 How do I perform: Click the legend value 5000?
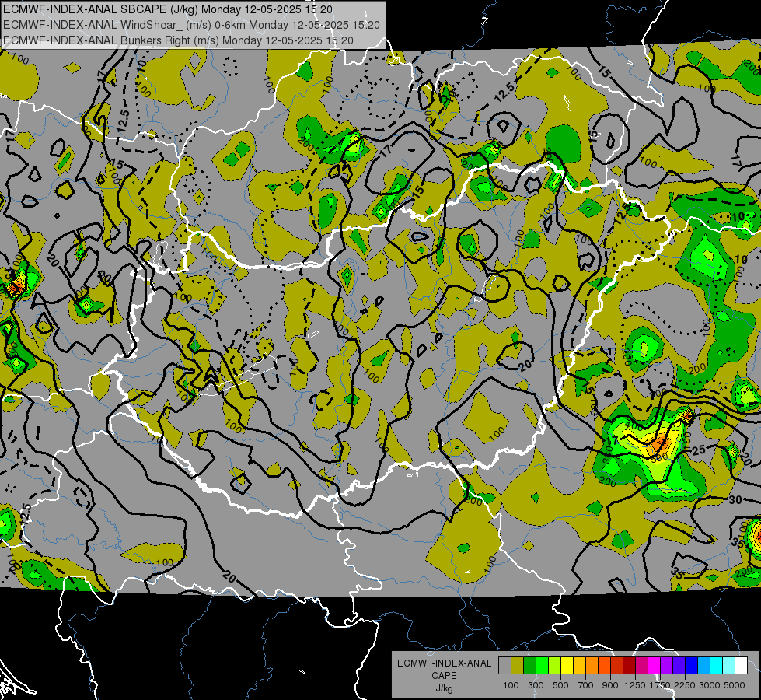pos(735,685)
